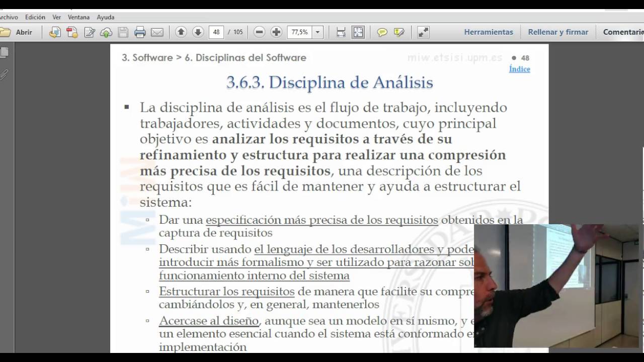The width and height of the screenshot is (644, 362).
Task: Click the highlight text icon
Action: [399, 32]
